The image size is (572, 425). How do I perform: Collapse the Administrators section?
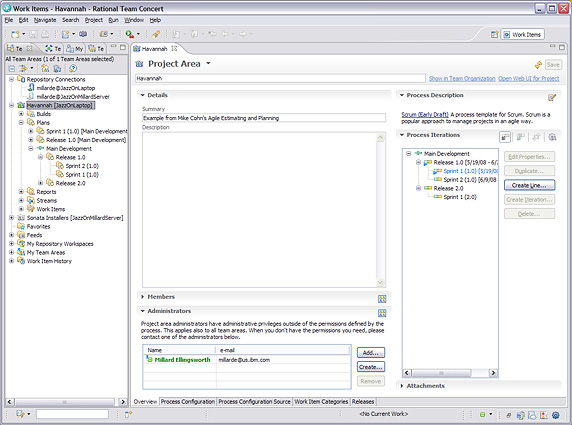coord(143,311)
